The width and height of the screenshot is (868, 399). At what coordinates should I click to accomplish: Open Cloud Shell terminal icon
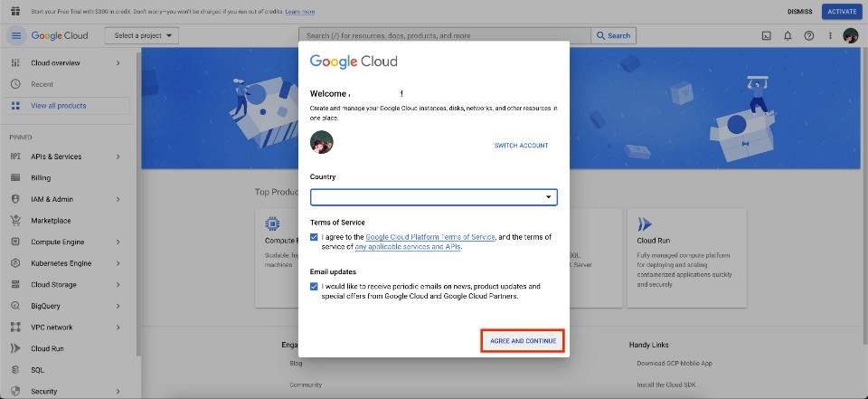(766, 35)
